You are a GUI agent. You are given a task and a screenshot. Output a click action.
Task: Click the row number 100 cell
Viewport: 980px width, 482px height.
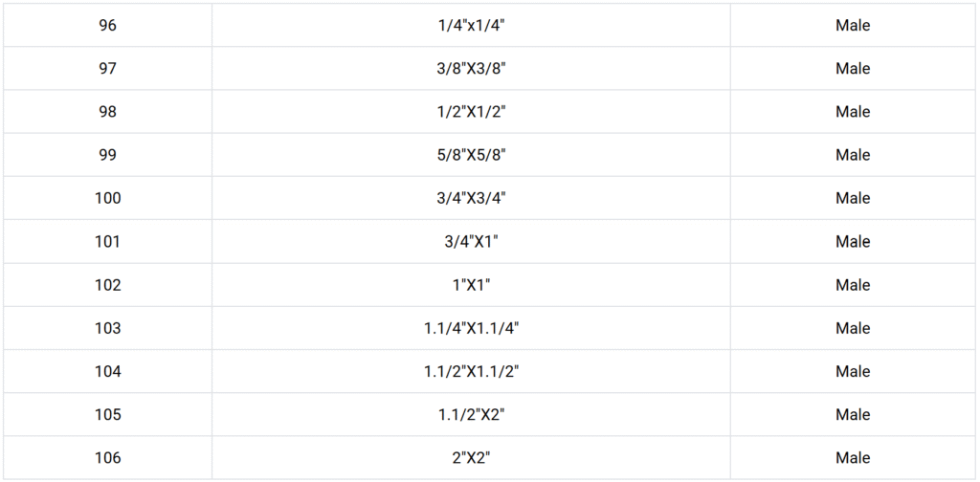click(x=107, y=198)
